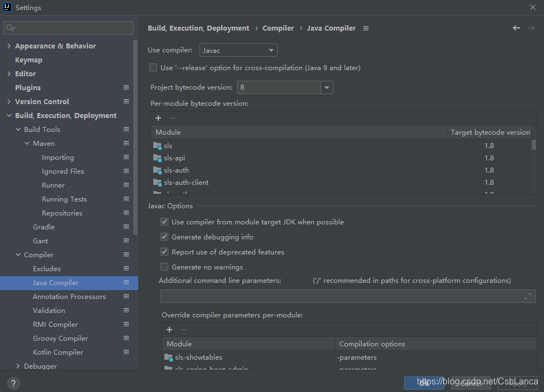Viewport: 544px width, 392px height.
Task: Open the Use compiler Javac dropdown
Action: 239,50
